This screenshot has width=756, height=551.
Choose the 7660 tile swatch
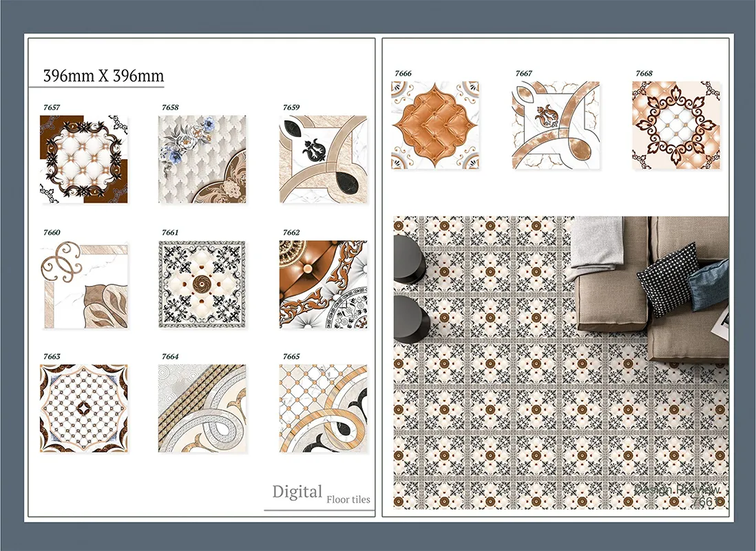(x=83, y=284)
